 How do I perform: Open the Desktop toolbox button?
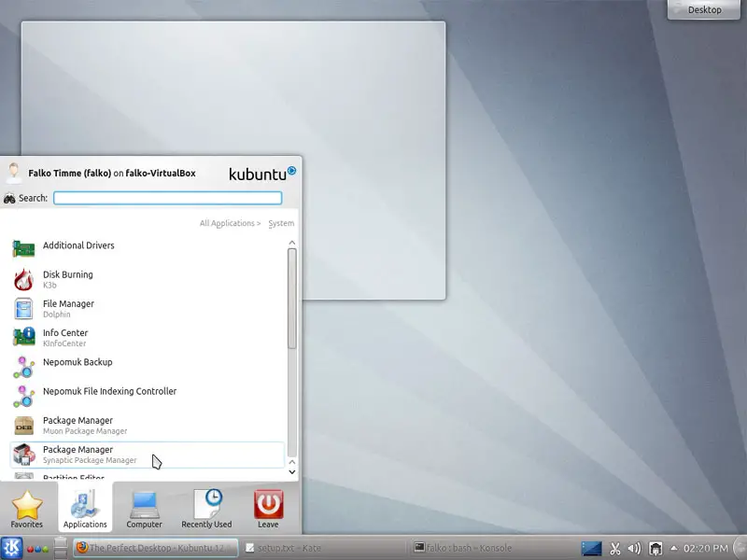point(704,9)
